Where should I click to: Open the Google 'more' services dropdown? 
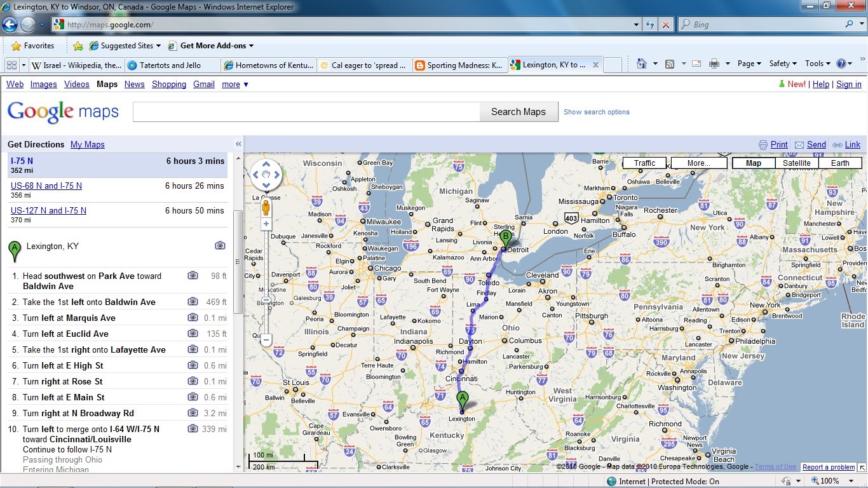click(235, 84)
